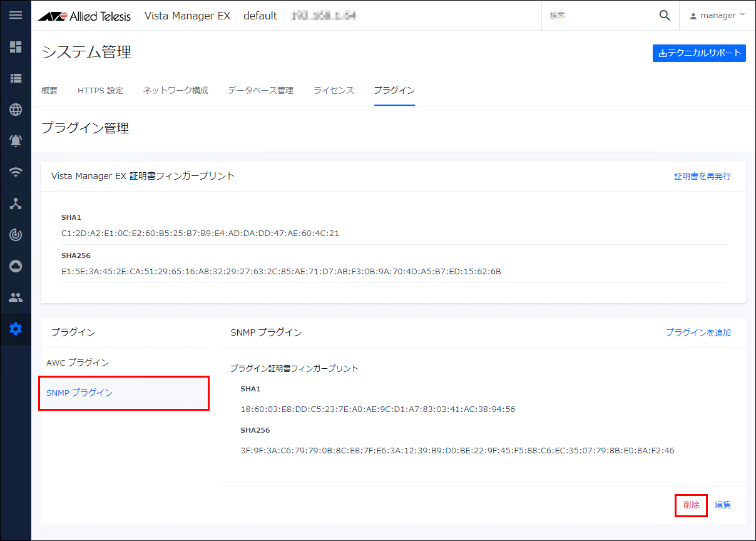Click the default network name in header
The image size is (756, 541).
point(260,16)
